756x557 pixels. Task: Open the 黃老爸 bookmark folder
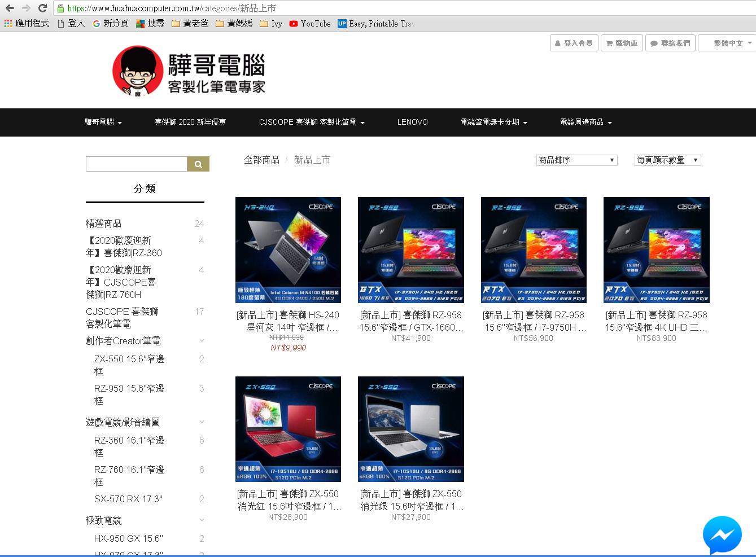190,24
